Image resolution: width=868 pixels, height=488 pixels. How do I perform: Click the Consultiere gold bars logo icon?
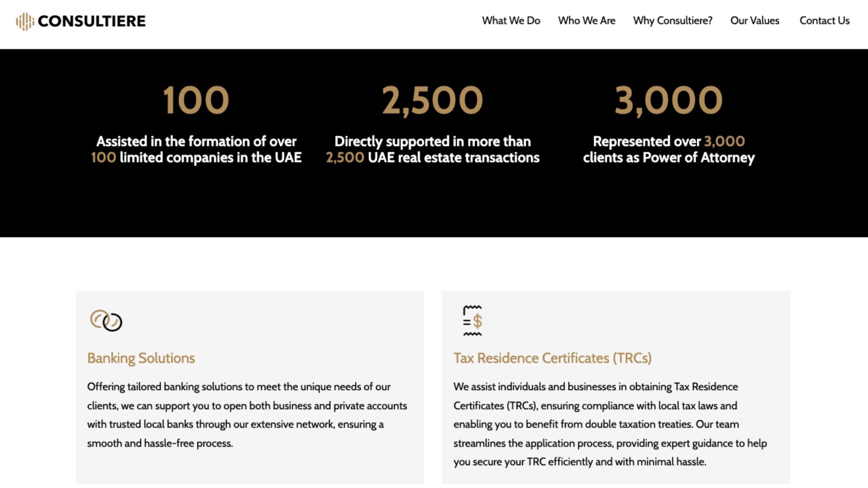[x=25, y=21]
